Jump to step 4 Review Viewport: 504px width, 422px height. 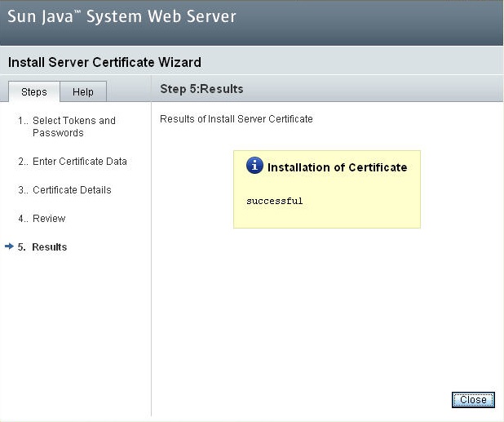tap(49, 219)
